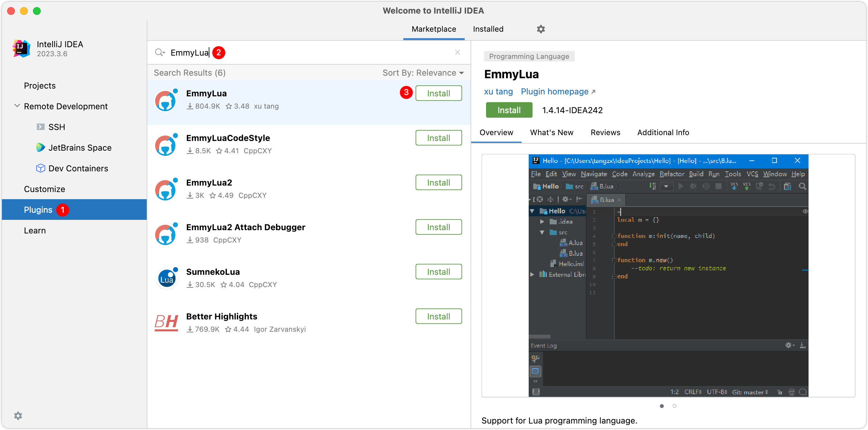Install the EmmyLuaCodeStyle plugin
The height and width of the screenshot is (430, 868).
pyautogui.click(x=438, y=138)
